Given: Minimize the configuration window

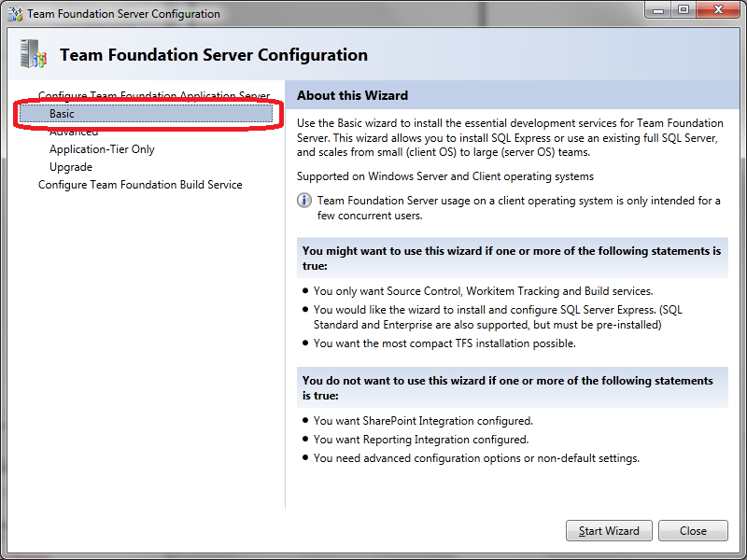Looking at the screenshot, I should [x=658, y=10].
